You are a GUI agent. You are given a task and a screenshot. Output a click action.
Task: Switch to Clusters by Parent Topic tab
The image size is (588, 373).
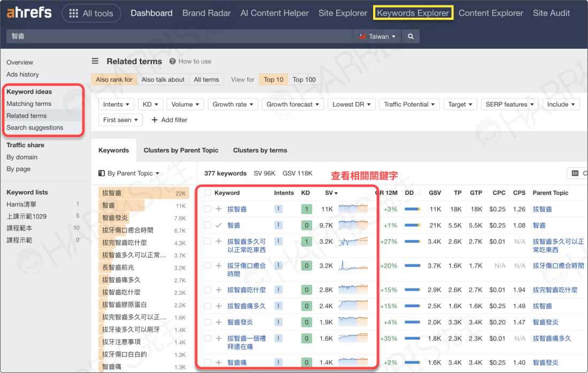coord(181,150)
